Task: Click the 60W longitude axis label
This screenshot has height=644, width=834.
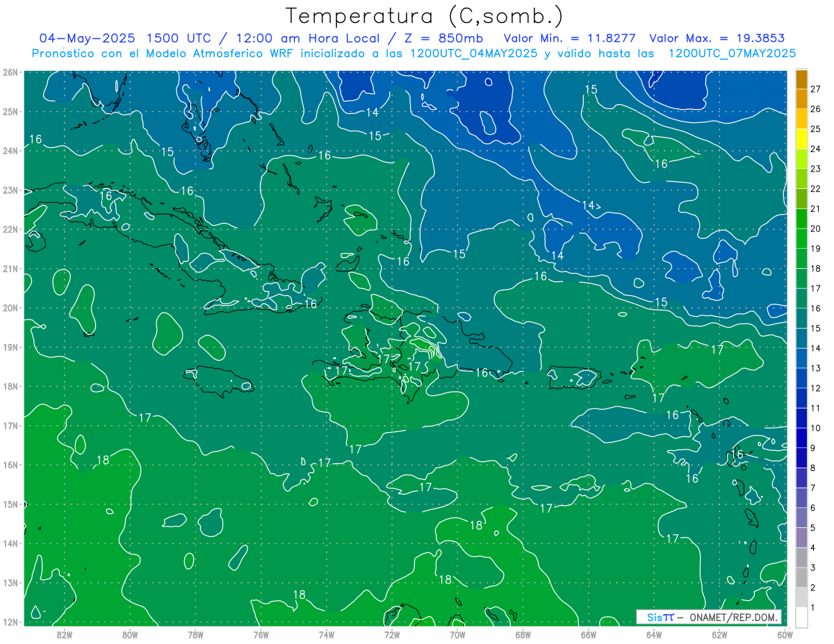Action: pos(785,634)
